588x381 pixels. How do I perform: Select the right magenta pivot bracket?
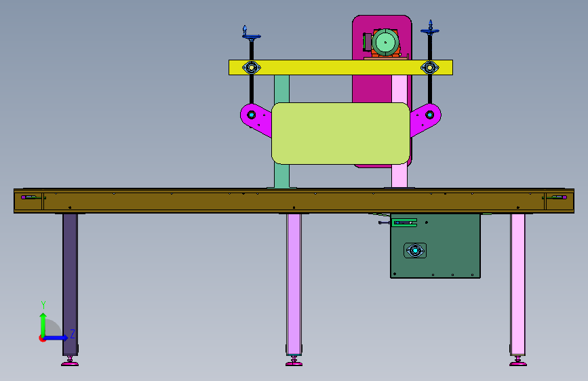click(x=426, y=119)
